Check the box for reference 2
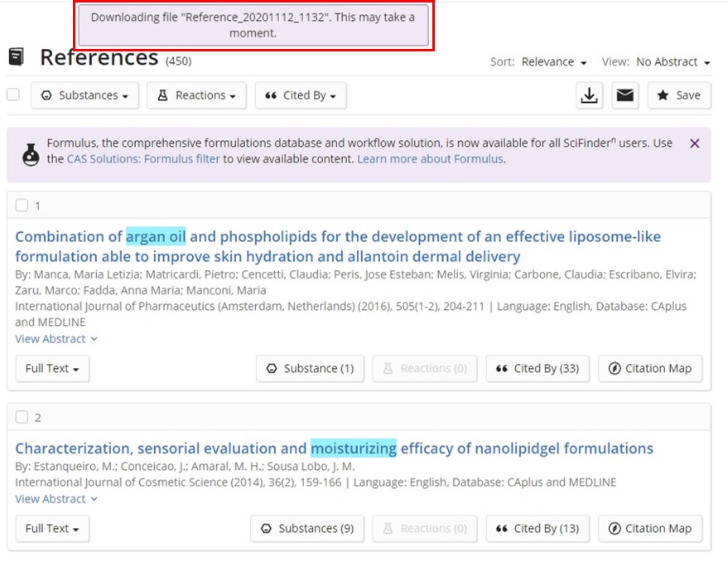This screenshot has width=728, height=562. [22, 417]
